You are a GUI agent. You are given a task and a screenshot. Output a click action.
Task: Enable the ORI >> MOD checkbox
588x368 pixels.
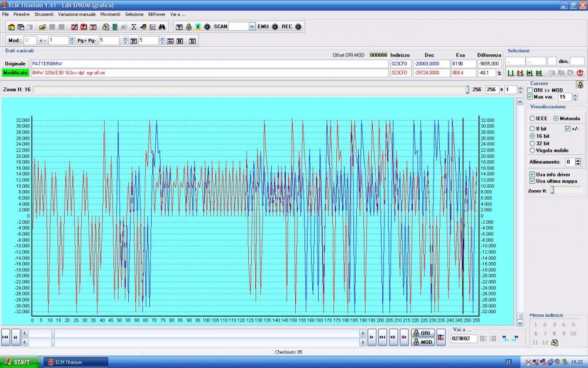[x=530, y=90]
